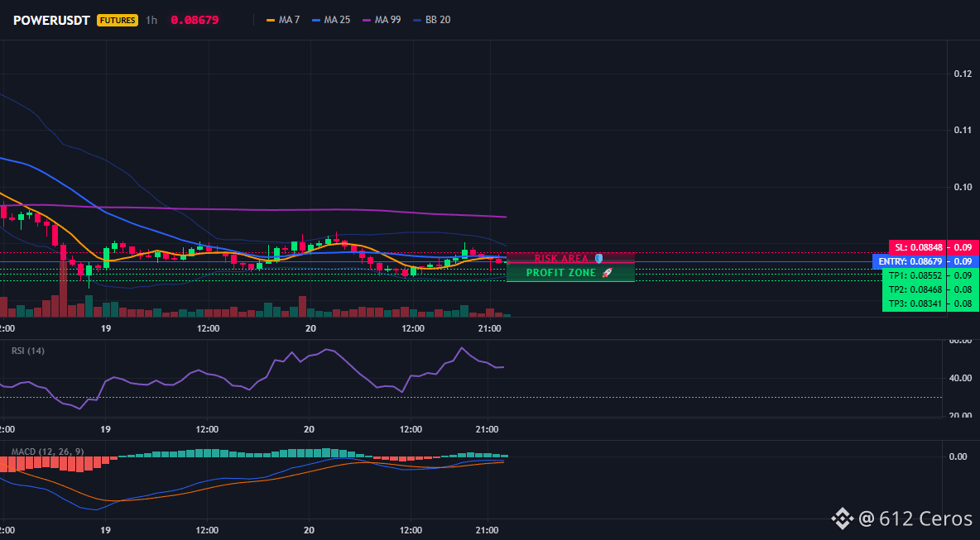This screenshot has width=980, height=540.
Task: Click the orange MA 7 color line
Action: click(271, 20)
